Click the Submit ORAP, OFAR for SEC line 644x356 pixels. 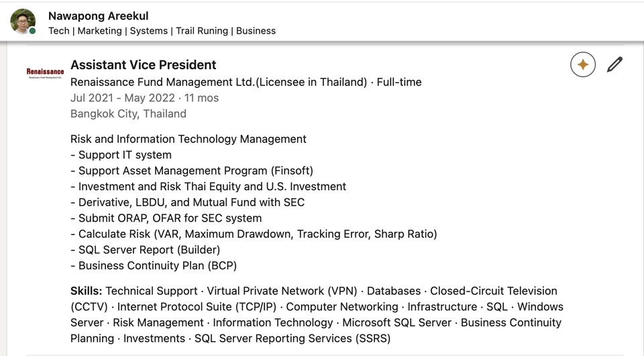pyautogui.click(x=166, y=218)
